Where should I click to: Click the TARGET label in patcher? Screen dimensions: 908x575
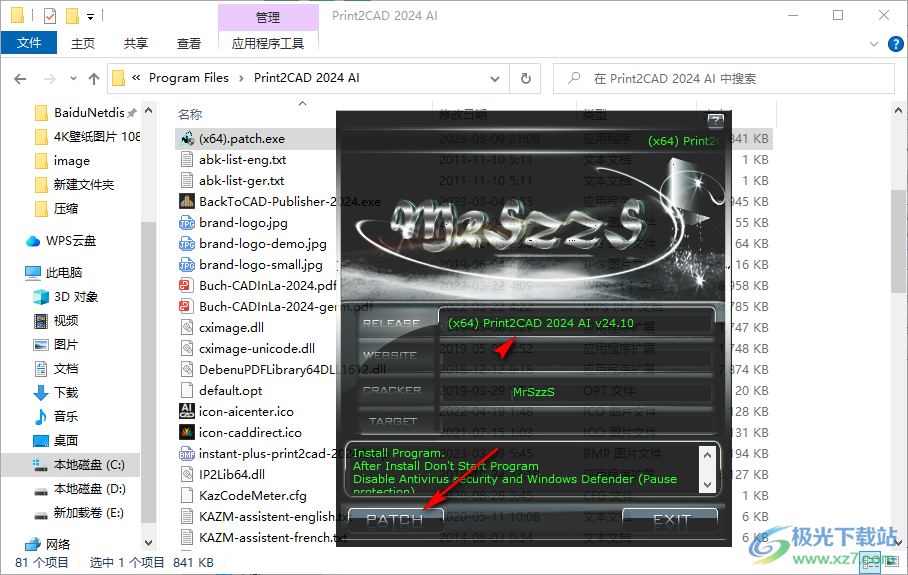point(393,421)
